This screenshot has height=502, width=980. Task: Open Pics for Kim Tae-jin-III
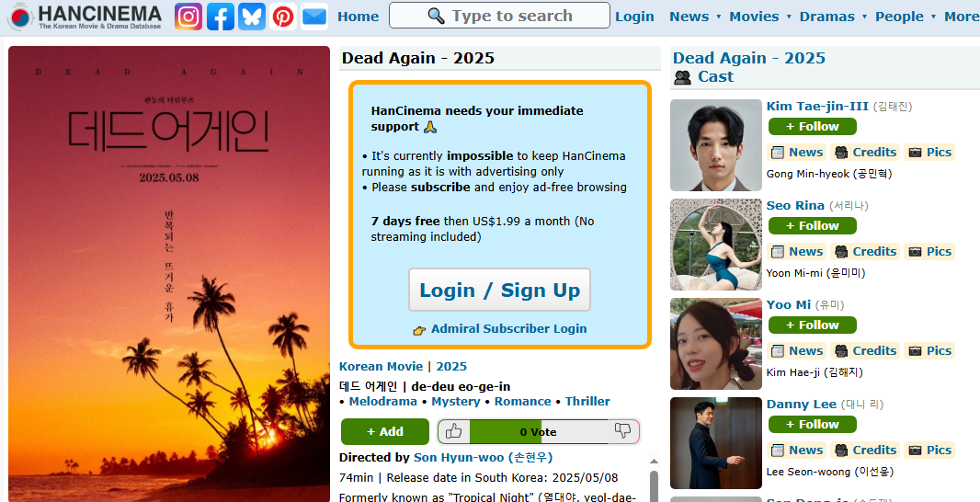pyautogui.click(x=930, y=152)
